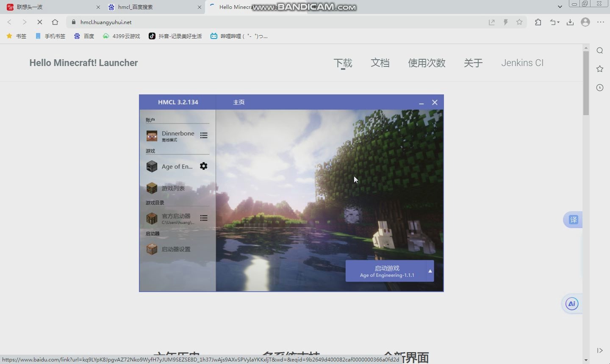610x364 pixels.
Task: Bookmark this page with star icon
Action: point(519,22)
